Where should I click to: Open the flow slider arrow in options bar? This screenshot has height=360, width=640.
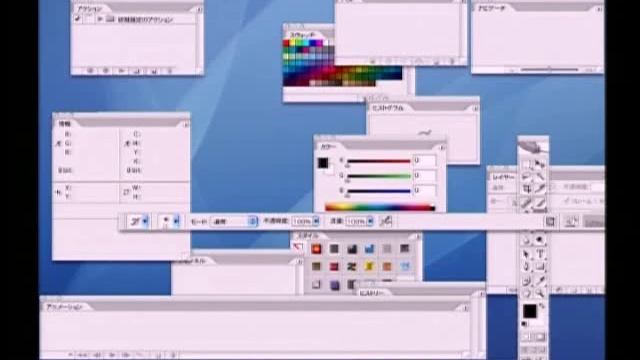click(x=369, y=221)
